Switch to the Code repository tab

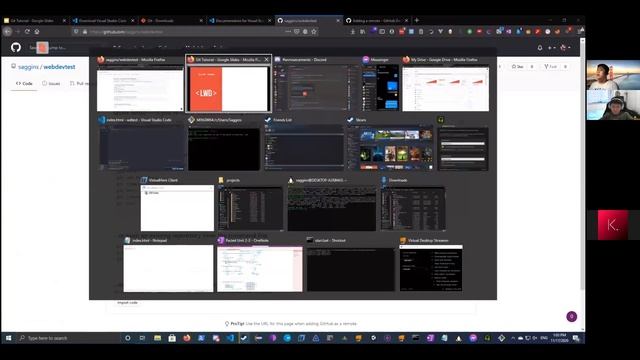pyautogui.click(x=24, y=83)
